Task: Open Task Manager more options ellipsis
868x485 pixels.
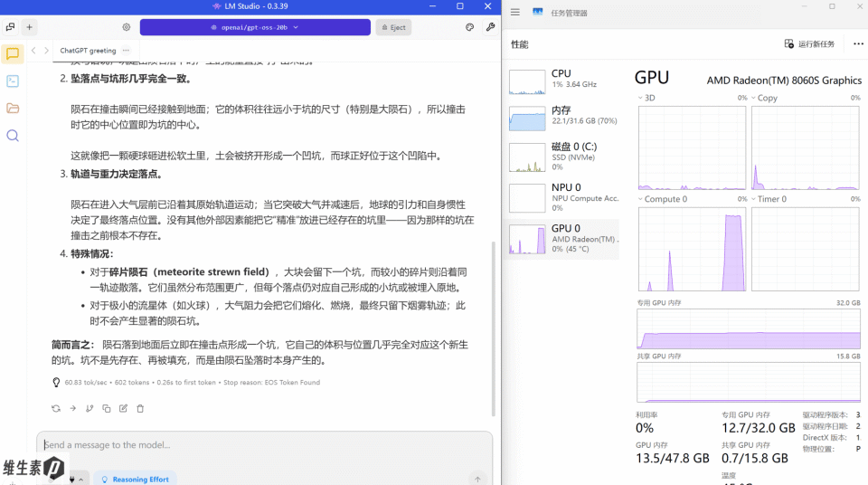Action: coord(858,43)
